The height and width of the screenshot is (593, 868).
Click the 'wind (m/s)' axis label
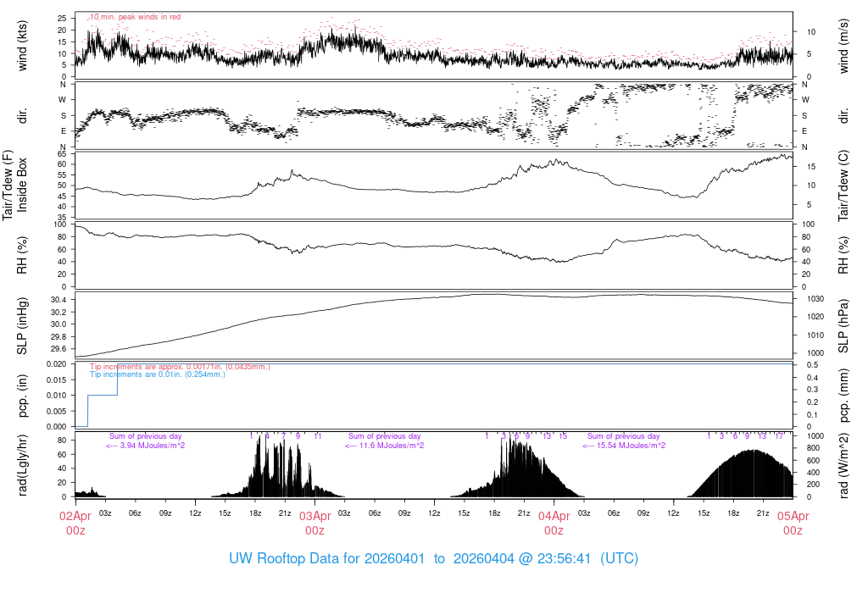(844, 45)
